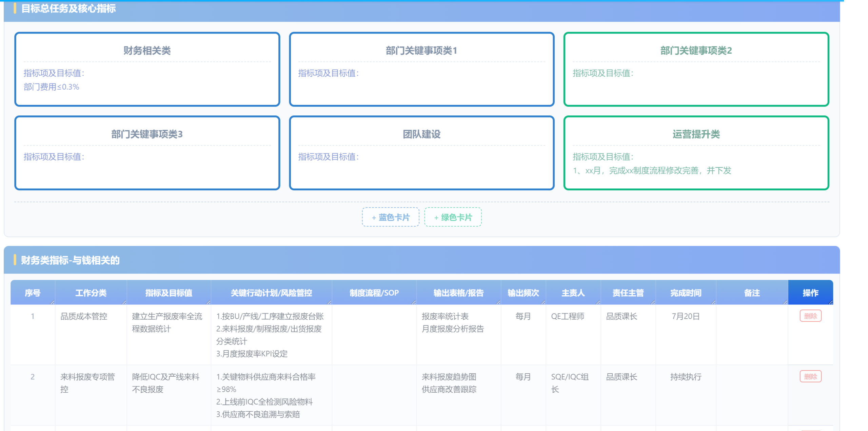
Task: Add a new green card
Action: 453,217
